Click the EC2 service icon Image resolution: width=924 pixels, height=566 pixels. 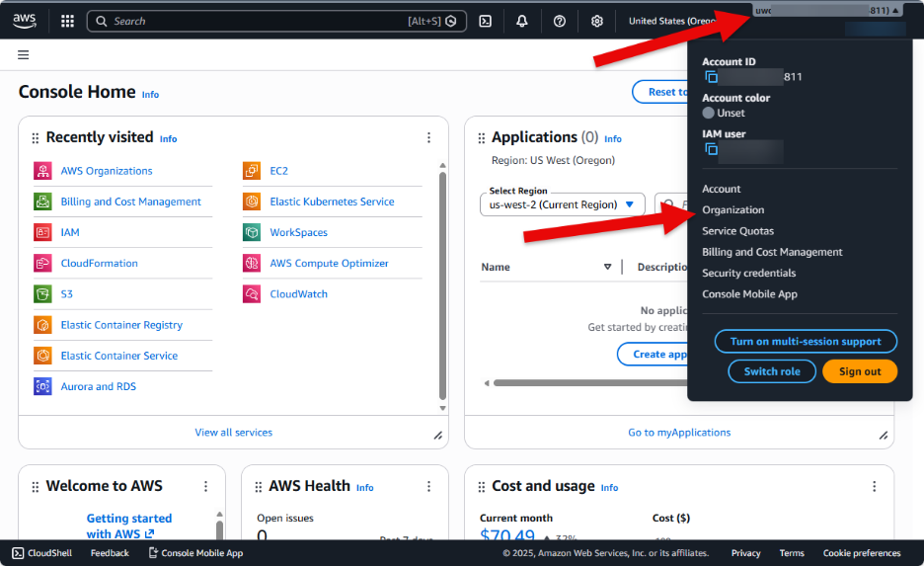[252, 171]
